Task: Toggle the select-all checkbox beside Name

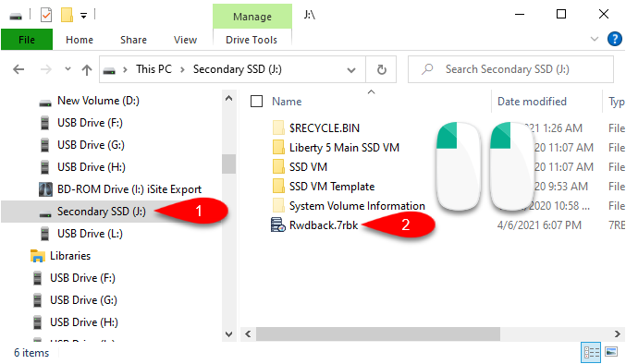Action: (256, 102)
